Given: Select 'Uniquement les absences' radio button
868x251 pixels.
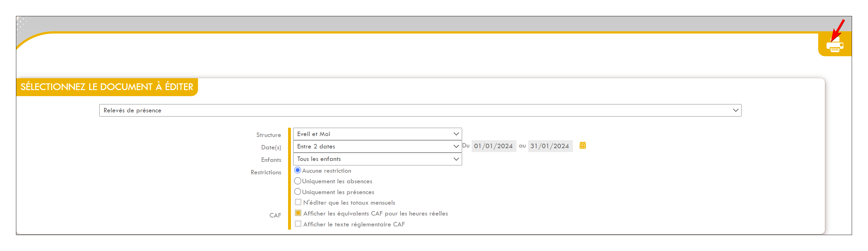Looking at the screenshot, I should [x=297, y=181].
